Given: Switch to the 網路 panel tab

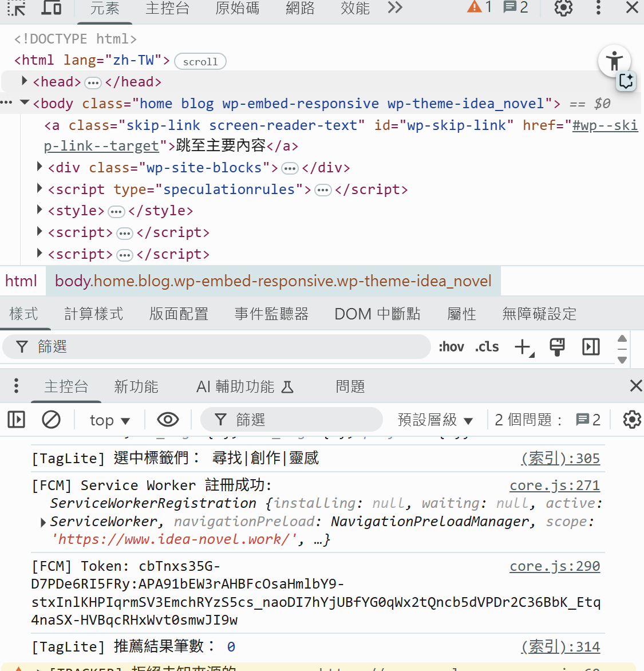Looking at the screenshot, I should click(x=300, y=9).
